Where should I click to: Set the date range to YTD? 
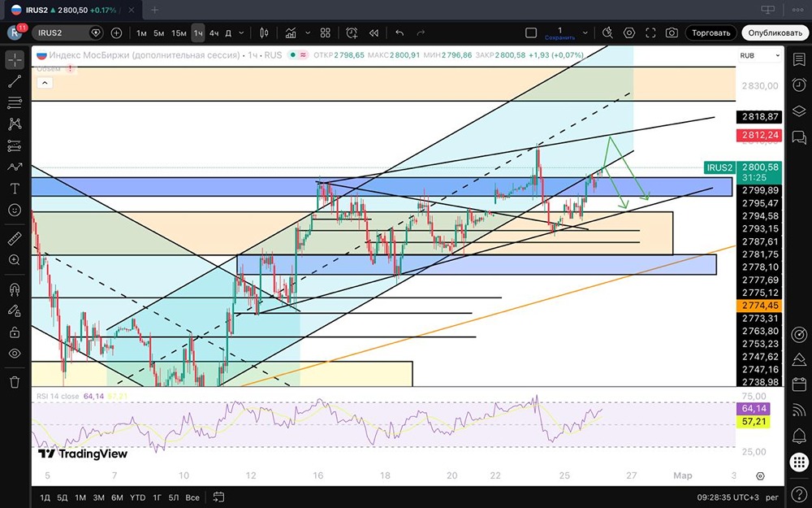[137, 497]
